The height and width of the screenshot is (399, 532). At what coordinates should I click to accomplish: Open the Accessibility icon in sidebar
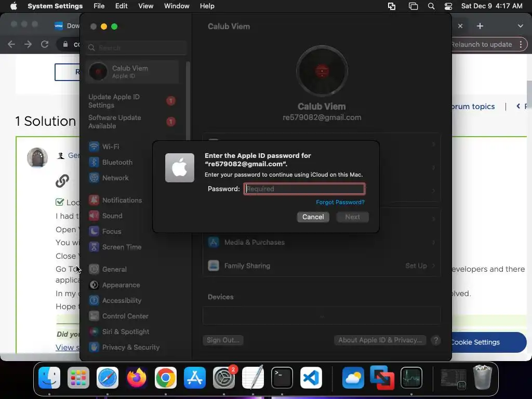pos(94,301)
